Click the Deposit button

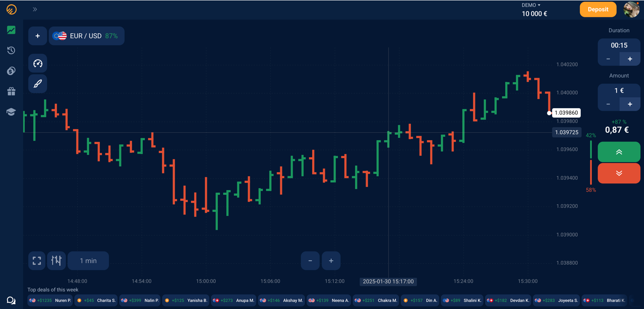click(598, 9)
